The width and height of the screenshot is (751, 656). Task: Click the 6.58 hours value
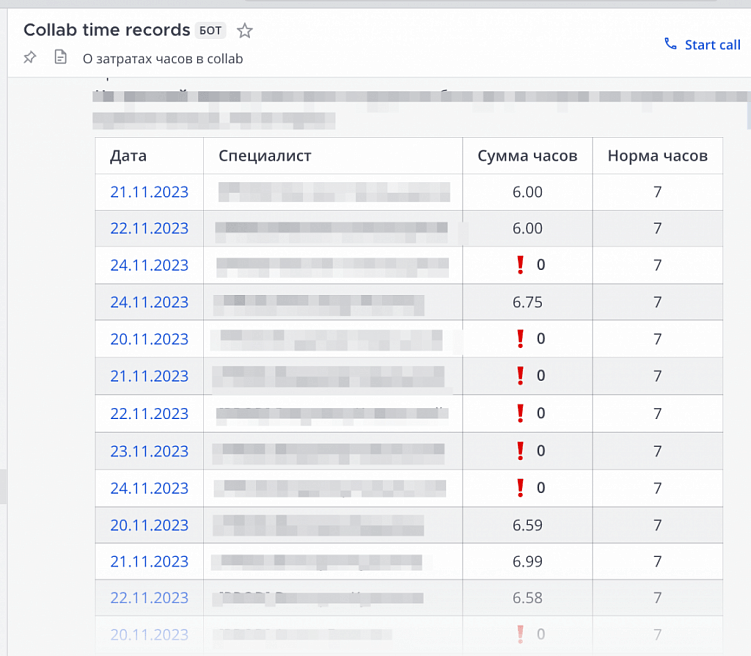[x=527, y=598]
